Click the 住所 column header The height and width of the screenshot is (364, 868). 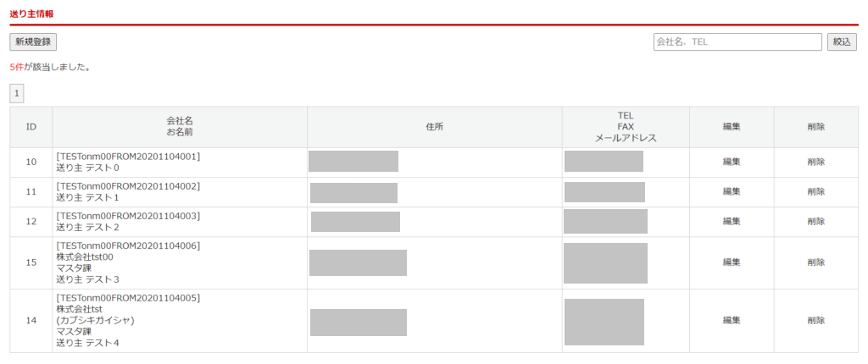434,127
